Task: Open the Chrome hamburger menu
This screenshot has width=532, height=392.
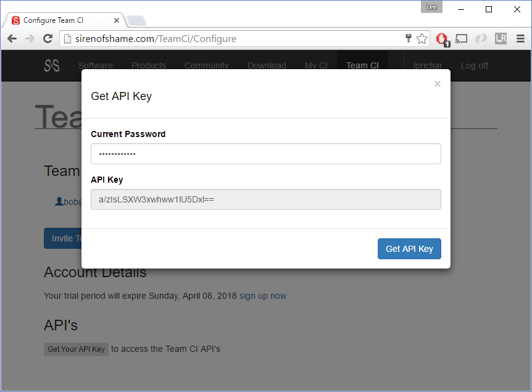Action: 520,39
